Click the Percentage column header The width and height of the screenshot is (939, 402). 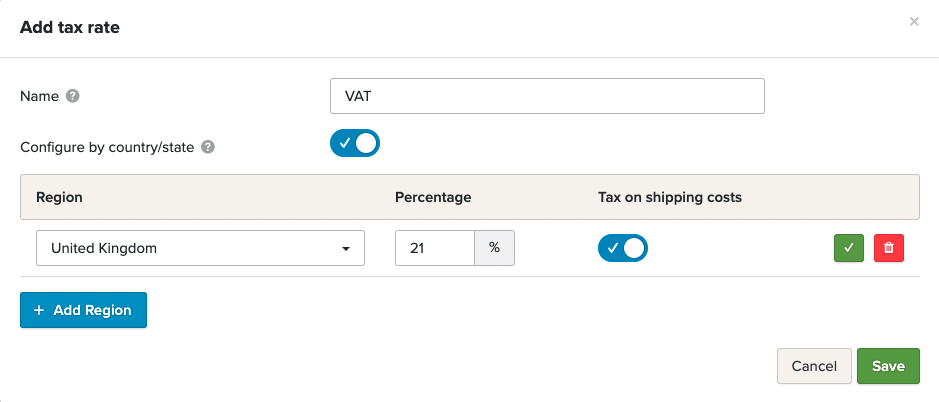point(433,197)
